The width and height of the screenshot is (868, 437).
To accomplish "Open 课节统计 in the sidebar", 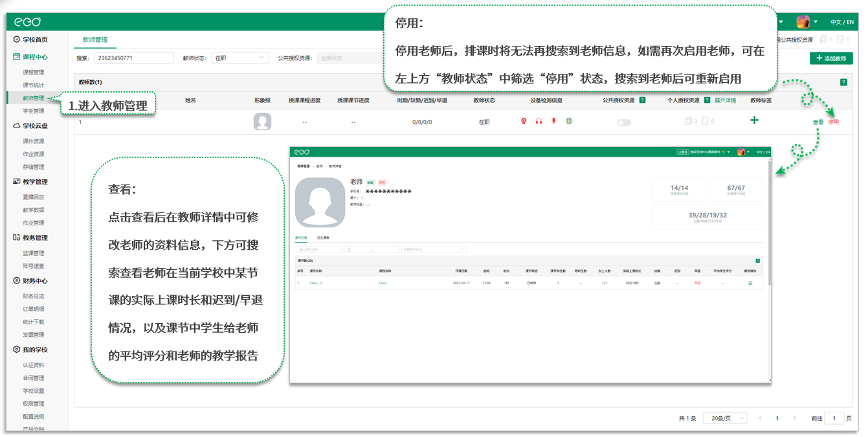I will click(x=34, y=85).
